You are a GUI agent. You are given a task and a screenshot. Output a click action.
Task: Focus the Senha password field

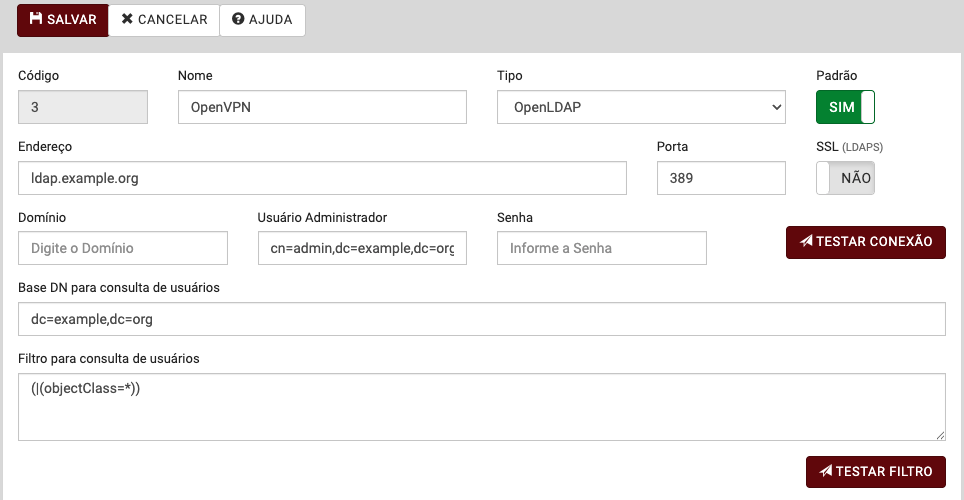point(601,248)
